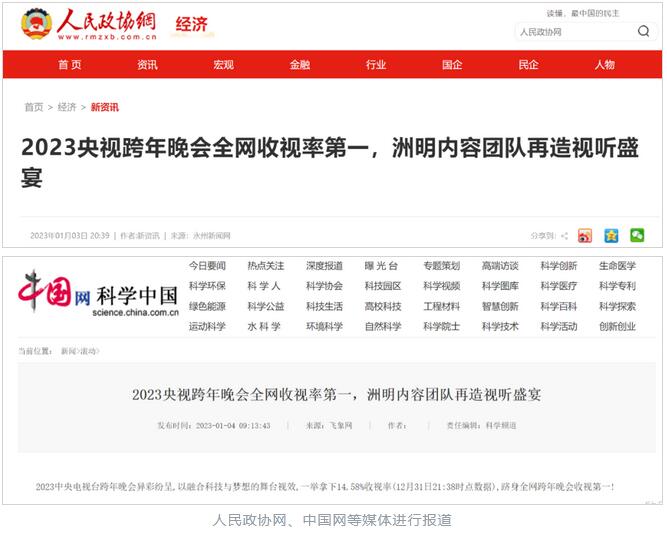Open the 宏观 nav tab
Screen dimensions: 667x541
(x=223, y=65)
